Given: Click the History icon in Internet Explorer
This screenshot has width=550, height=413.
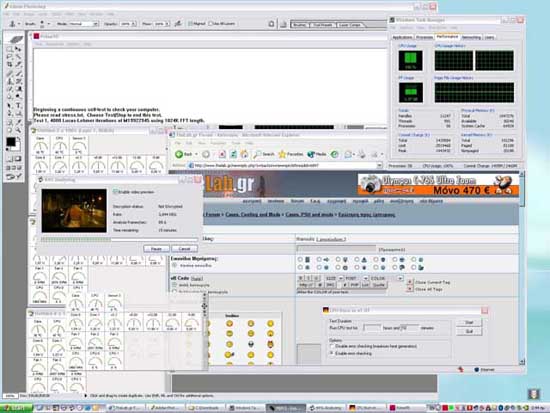Looking at the screenshot, I should [x=335, y=154].
